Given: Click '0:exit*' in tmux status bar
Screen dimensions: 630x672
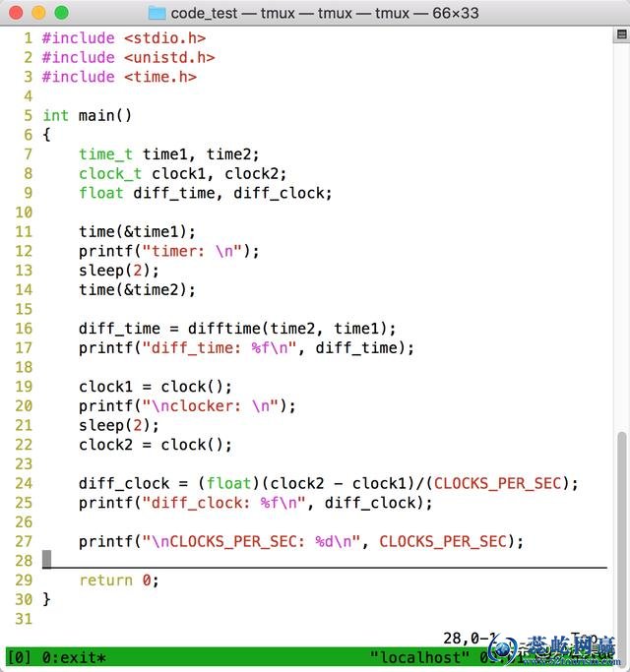Looking at the screenshot, I should [74, 657].
